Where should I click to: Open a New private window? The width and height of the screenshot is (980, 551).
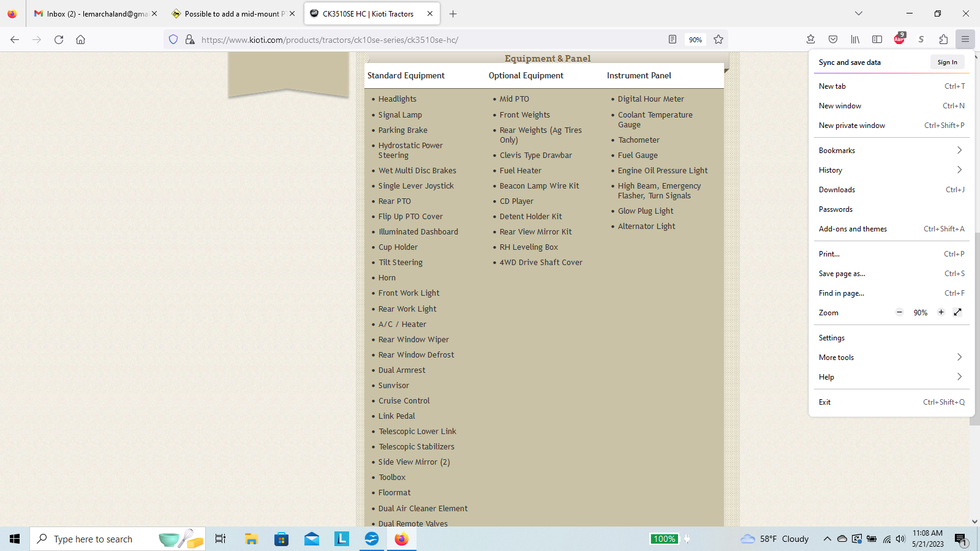(892, 126)
